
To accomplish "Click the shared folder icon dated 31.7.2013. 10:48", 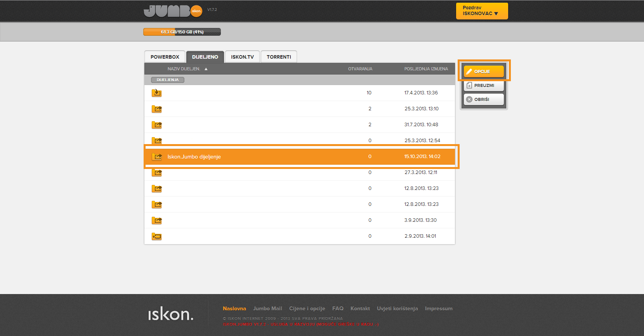I will coord(156,125).
